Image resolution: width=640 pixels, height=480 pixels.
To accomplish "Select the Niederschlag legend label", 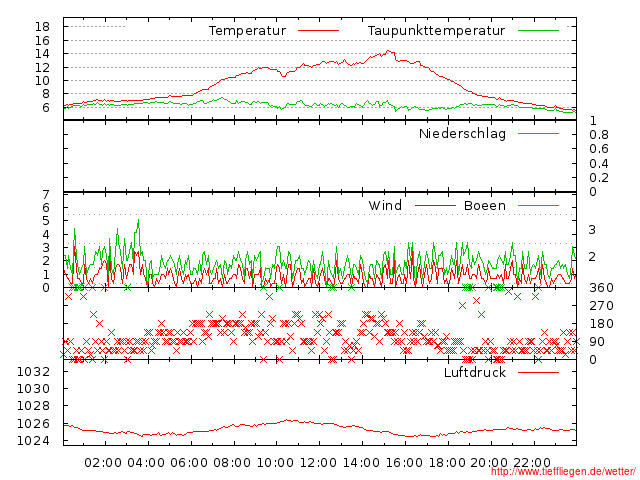I will (x=462, y=133).
